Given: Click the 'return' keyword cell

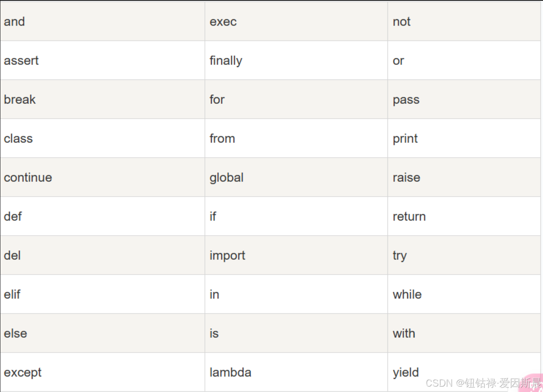Looking at the screenshot, I should (x=464, y=216).
